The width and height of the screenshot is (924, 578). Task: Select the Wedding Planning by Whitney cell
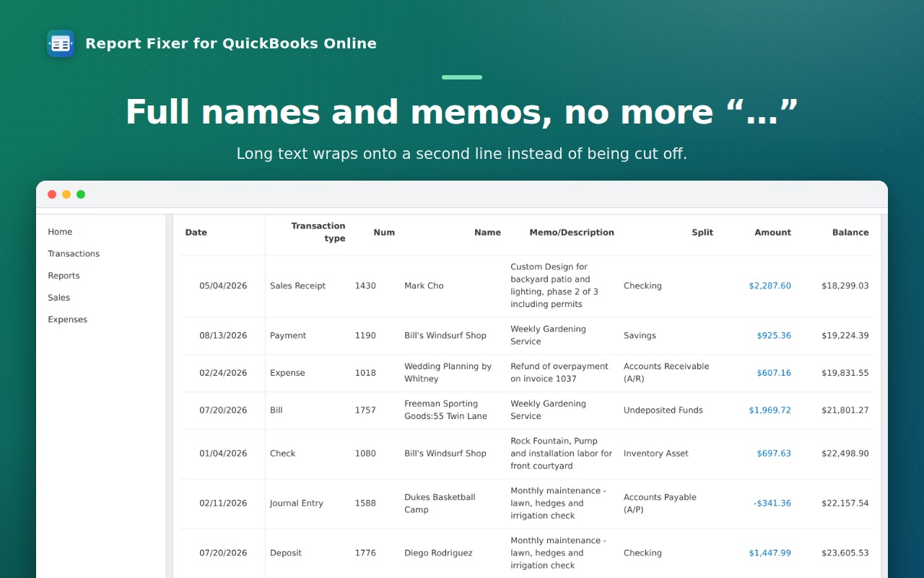[448, 373]
